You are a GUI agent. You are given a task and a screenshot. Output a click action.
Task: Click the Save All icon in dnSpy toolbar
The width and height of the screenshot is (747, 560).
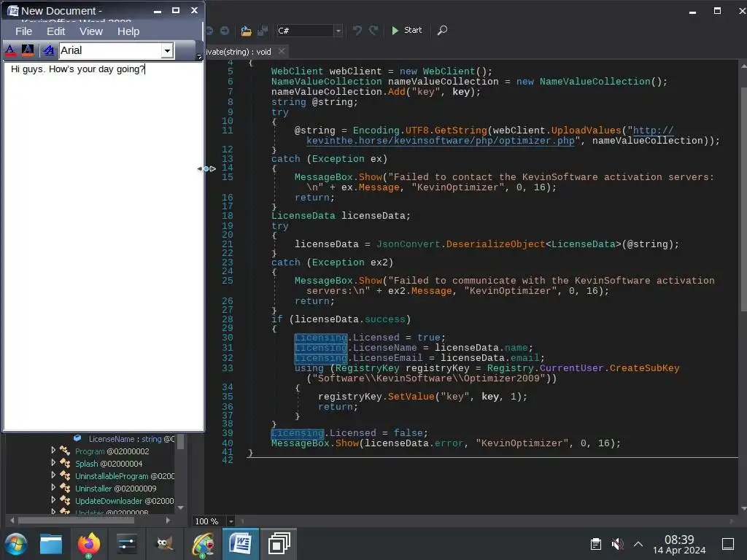click(263, 31)
